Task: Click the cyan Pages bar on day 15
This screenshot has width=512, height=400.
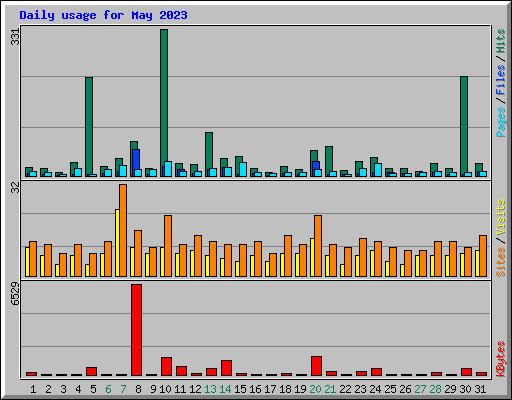Action: (243, 169)
